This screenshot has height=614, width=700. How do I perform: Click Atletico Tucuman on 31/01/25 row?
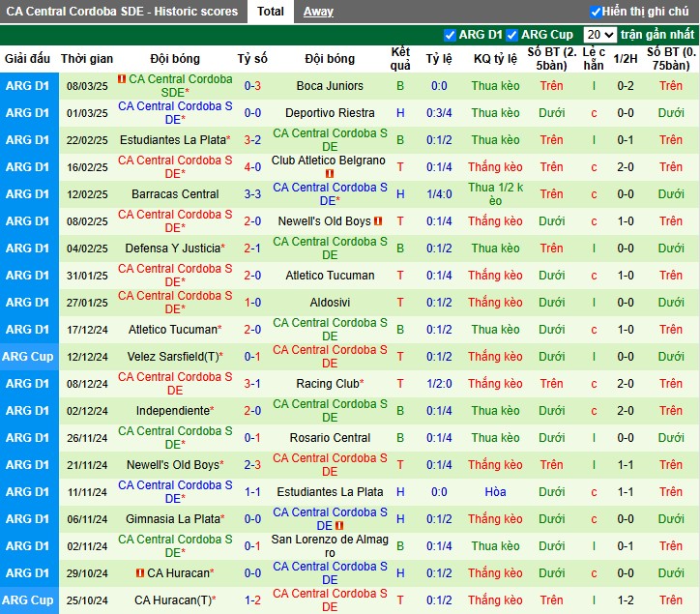click(330, 276)
